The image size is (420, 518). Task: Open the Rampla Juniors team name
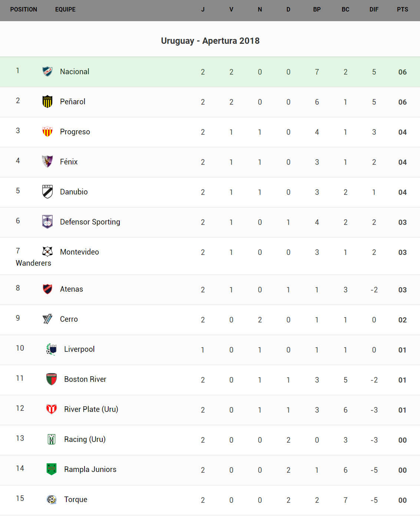click(x=90, y=469)
